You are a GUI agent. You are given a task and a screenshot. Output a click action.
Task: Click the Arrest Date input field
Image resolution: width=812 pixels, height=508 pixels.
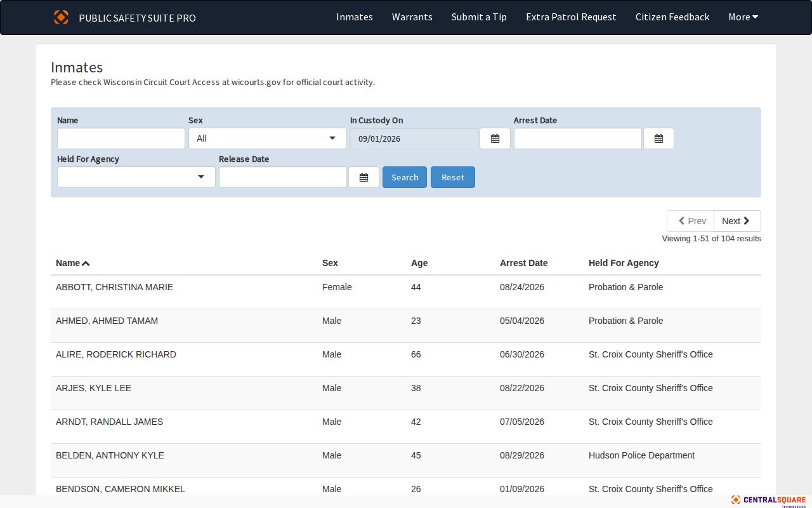click(x=578, y=138)
